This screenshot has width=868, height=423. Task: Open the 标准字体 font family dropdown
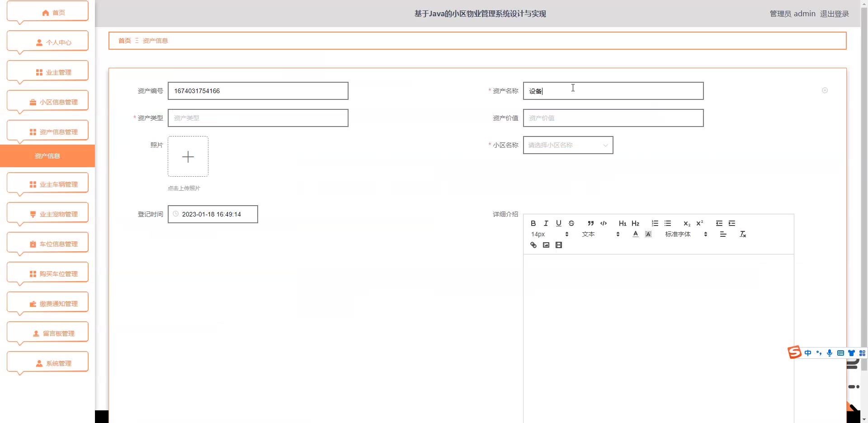pos(686,234)
